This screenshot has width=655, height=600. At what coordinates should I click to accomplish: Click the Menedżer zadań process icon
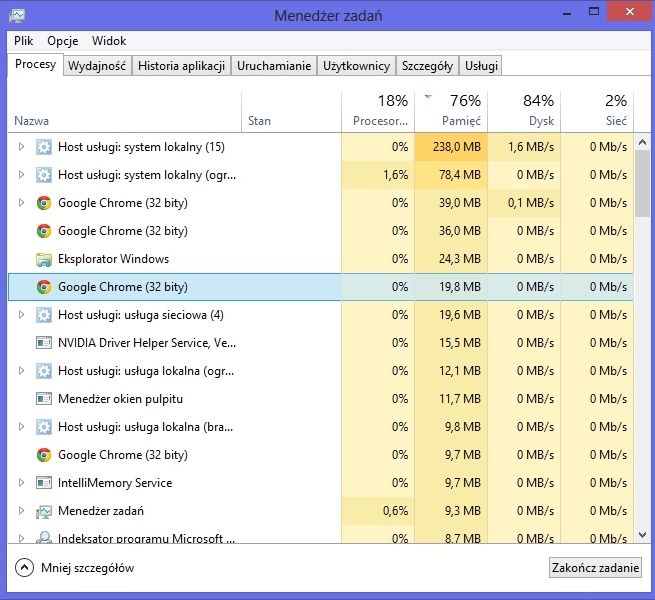tap(44, 511)
